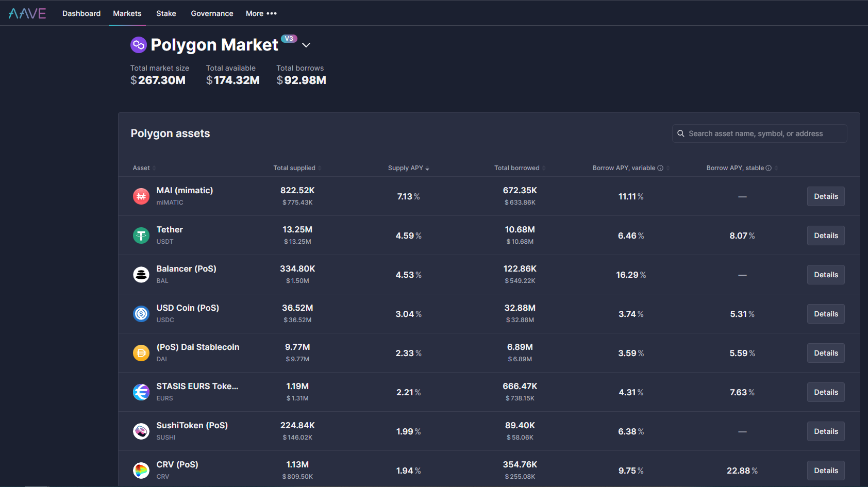Open the Governance page
This screenshot has width=868, height=487.
212,13
